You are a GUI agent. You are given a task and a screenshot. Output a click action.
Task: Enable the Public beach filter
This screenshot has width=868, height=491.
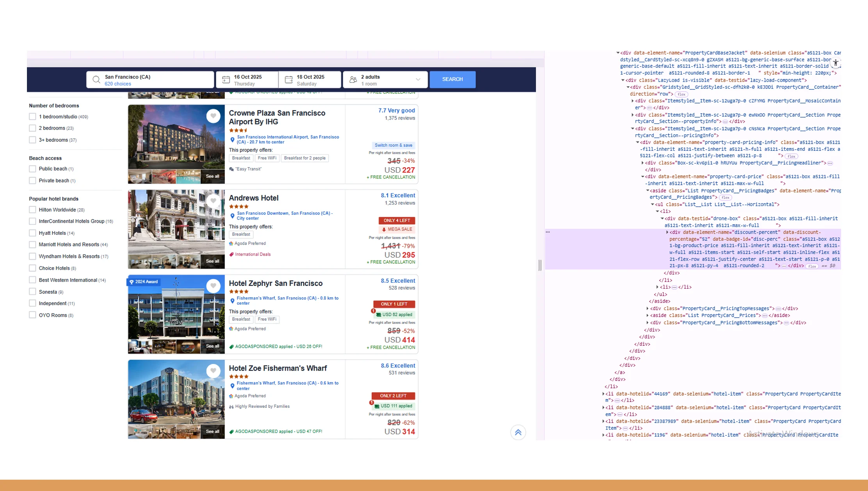(32, 169)
